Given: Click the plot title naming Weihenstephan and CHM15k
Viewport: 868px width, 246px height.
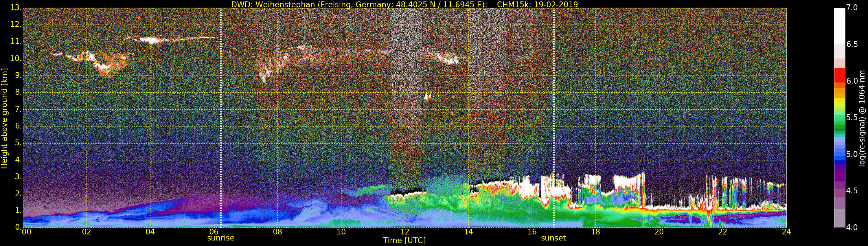Looking at the screenshot, I should coord(404,4).
